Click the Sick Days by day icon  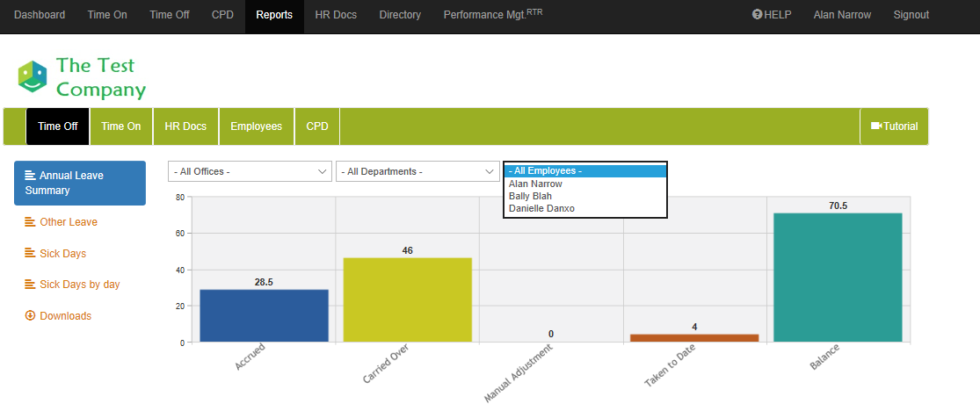[30, 285]
